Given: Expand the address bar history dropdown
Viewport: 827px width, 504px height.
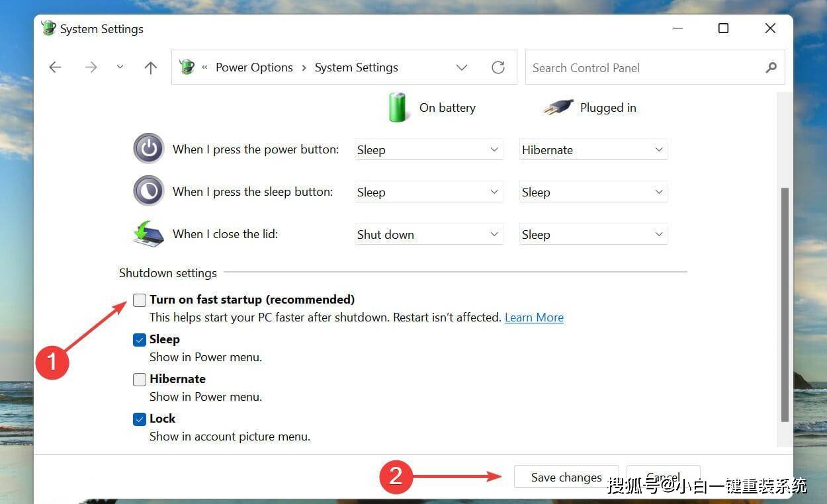Looking at the screenshot, I should 462,67.
